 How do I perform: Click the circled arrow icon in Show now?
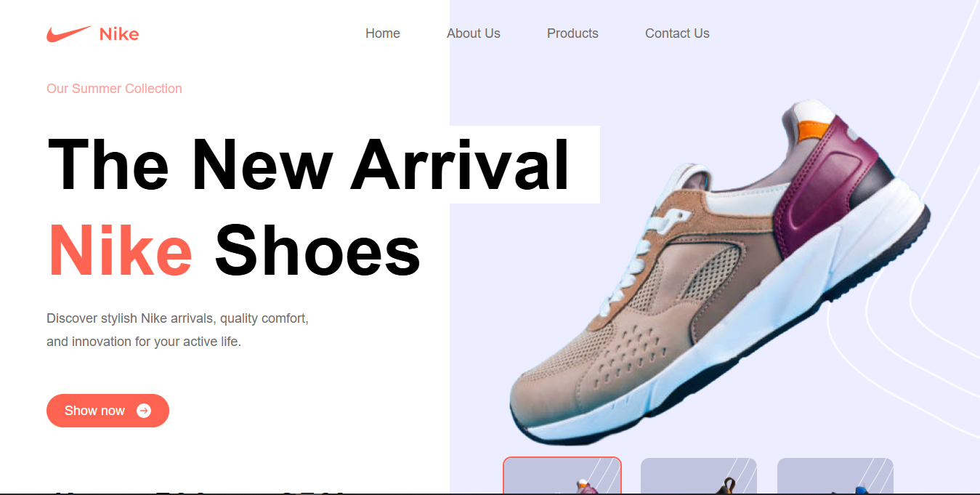(144, 411)
